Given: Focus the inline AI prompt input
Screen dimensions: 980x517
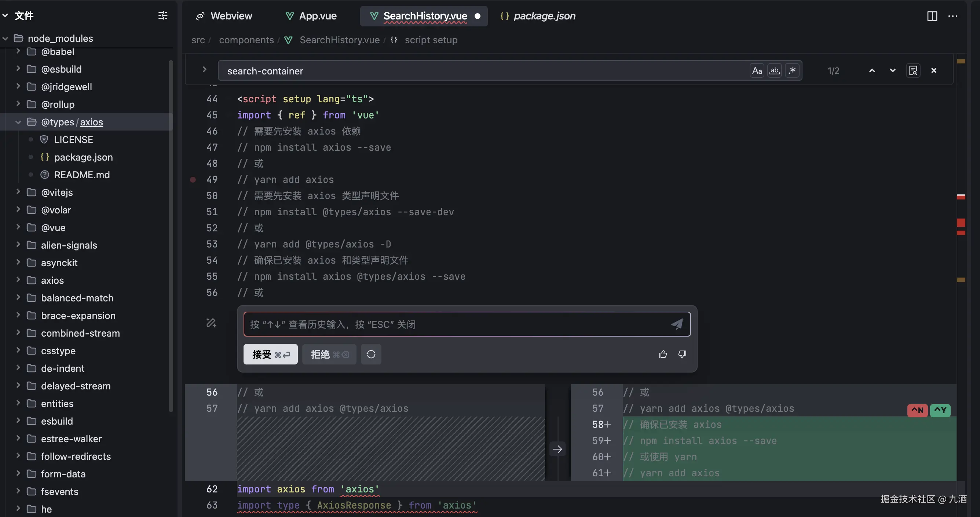Looking at the screenshot, I should [457, 324].
